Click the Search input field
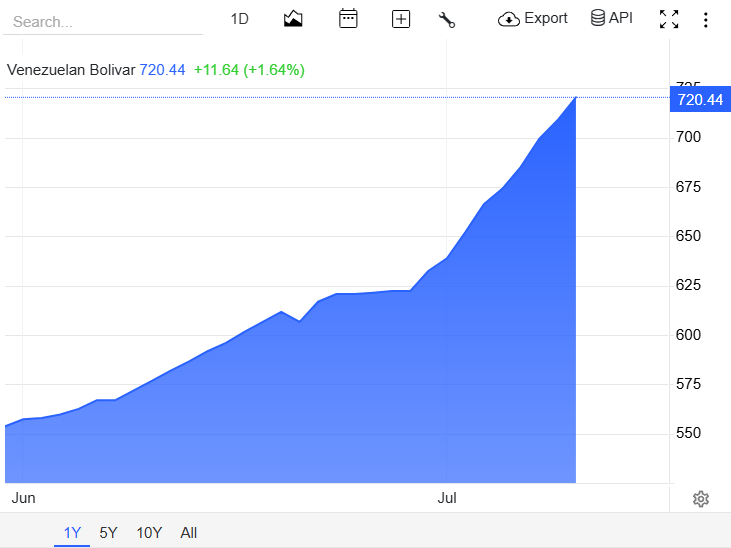Viewport: 731px width, 548px height. coord(103,21)
